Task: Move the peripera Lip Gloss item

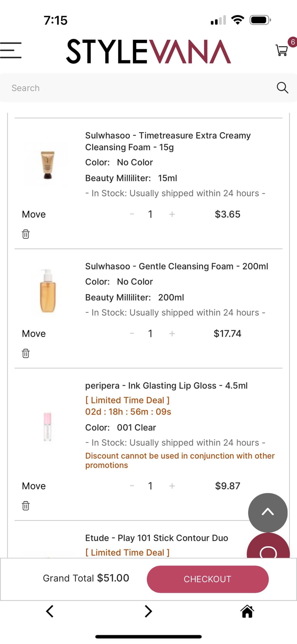Action: click(x=34, y=486)
